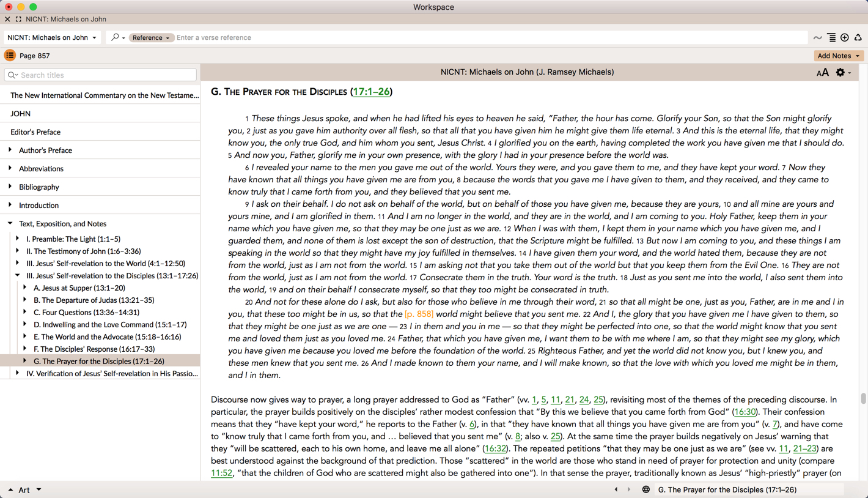This screenshot has height=498, width=868.
Task: Open the NICNT: Michaels on John module dropdown
Action: tap(52, 37)
